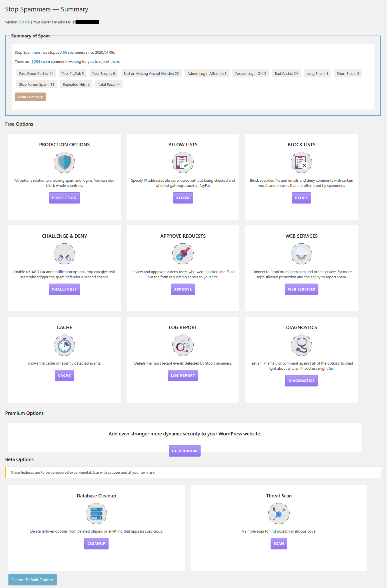
Task: Open the version 2019.6 link
Action: pyautogui.click(x=24, y=22)
